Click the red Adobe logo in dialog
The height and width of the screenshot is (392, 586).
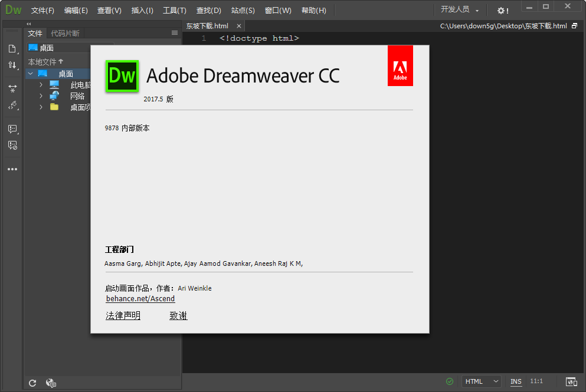400,65
